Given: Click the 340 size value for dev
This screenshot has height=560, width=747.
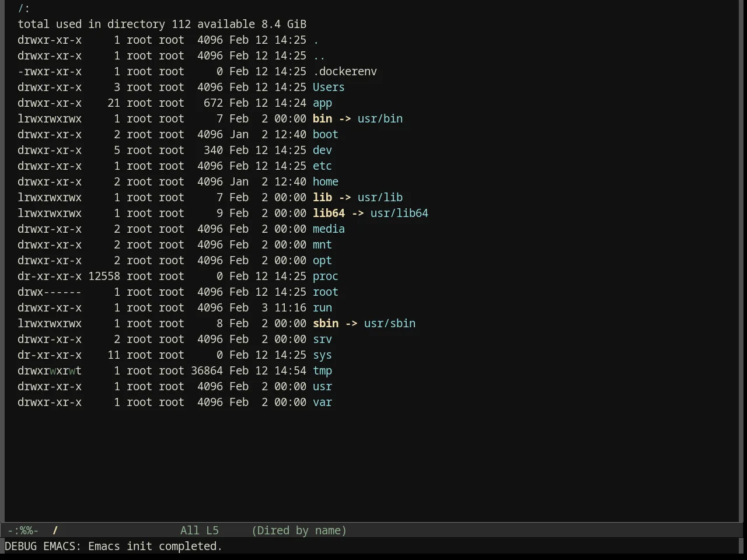Looking at the screenshot, I should coord(213,150).
